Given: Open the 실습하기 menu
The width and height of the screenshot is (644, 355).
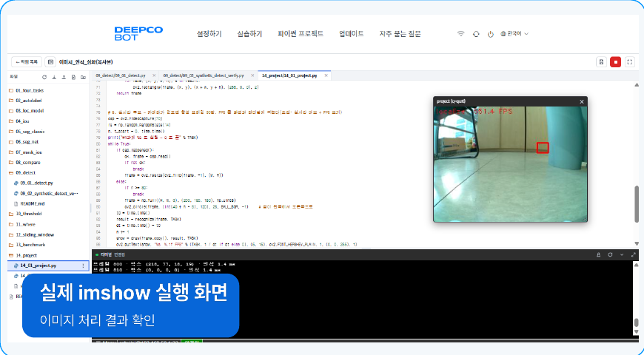Looking at the screenshot, I should [x=249, y=34].
